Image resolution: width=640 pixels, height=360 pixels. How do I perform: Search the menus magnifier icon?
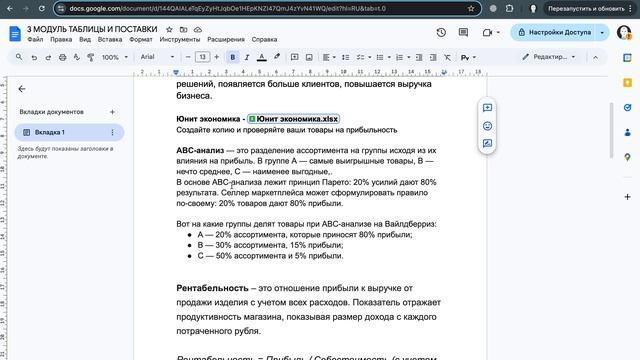pos(19,57)
